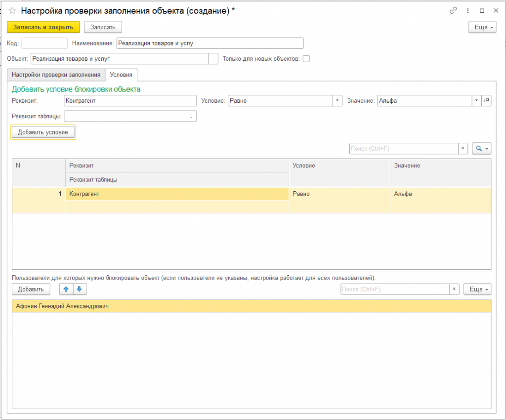The height and width of the screenshot is (420, 506).
Task: Open the vertical three-dots window menu
Action: click(x=467, y=10)
